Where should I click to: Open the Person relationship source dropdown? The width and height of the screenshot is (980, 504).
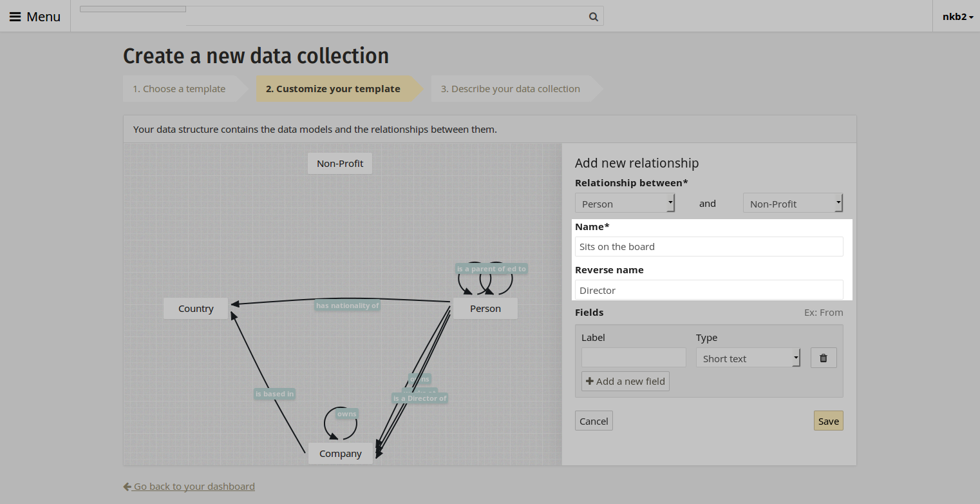[x=625, y=204]
